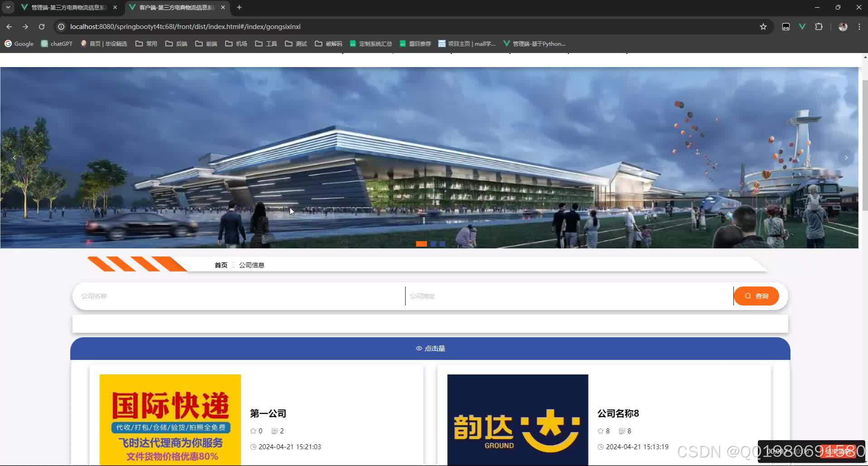Click the previous carousel arrow
Image resolution: width=868 pixels, height=466 pixels.
(14, 157)
